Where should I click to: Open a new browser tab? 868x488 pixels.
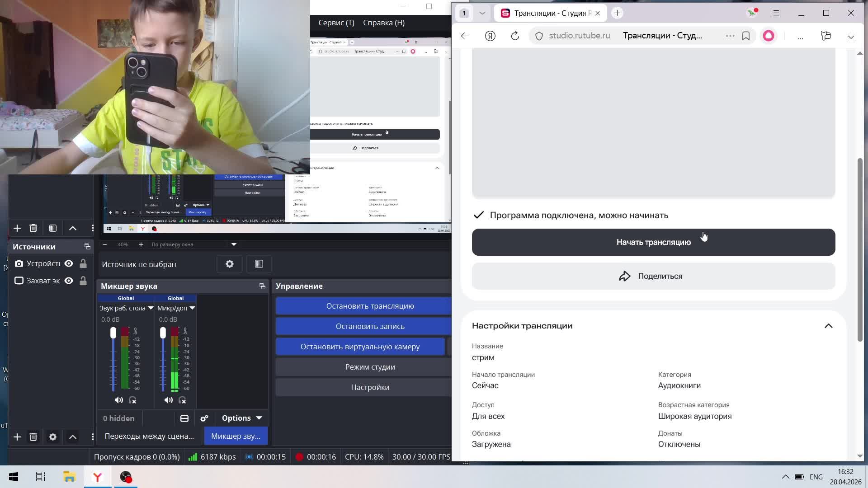pyautogui.click(x=617, y=13)
